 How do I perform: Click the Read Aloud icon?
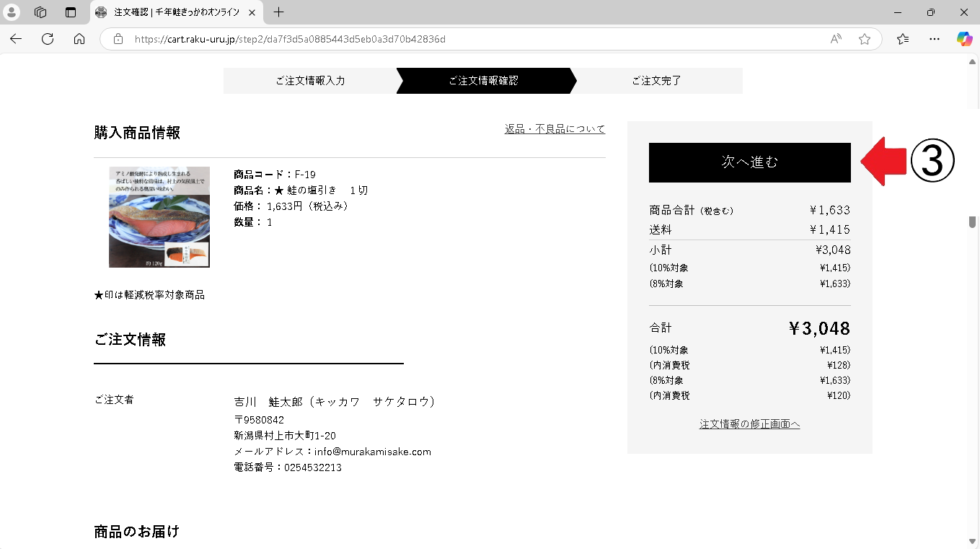(836, 39)
